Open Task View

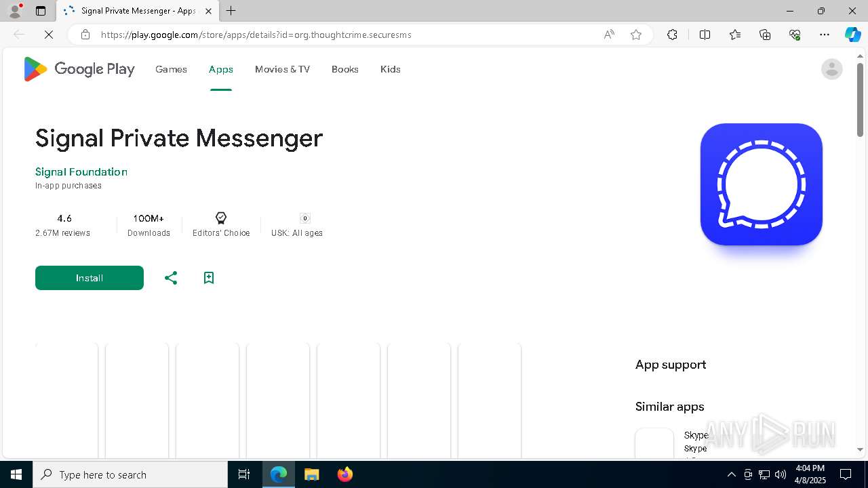coord(244,474)
